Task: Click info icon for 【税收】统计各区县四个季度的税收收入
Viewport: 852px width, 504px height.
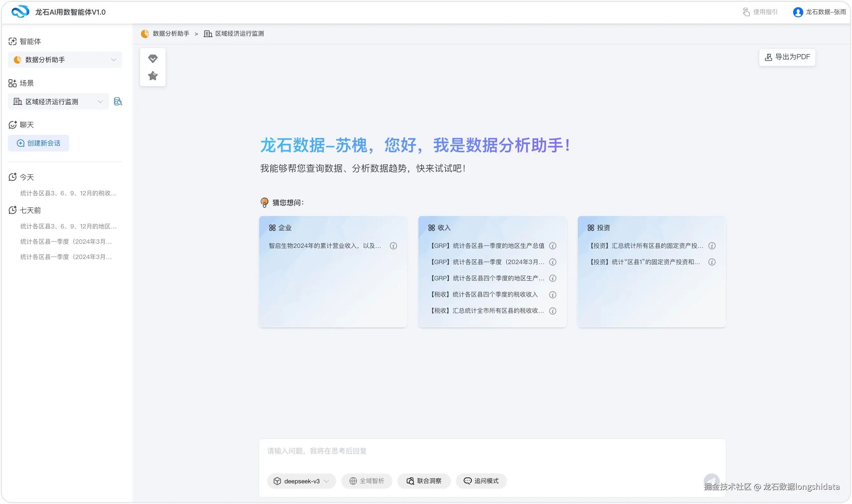Action: [x=553, y=295]
